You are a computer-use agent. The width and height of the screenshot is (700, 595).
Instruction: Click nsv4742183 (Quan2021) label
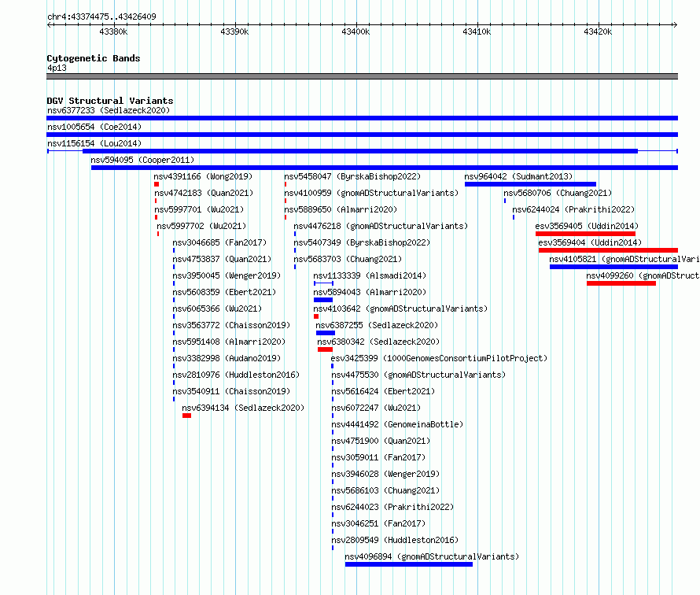click(x=204, y=193)
